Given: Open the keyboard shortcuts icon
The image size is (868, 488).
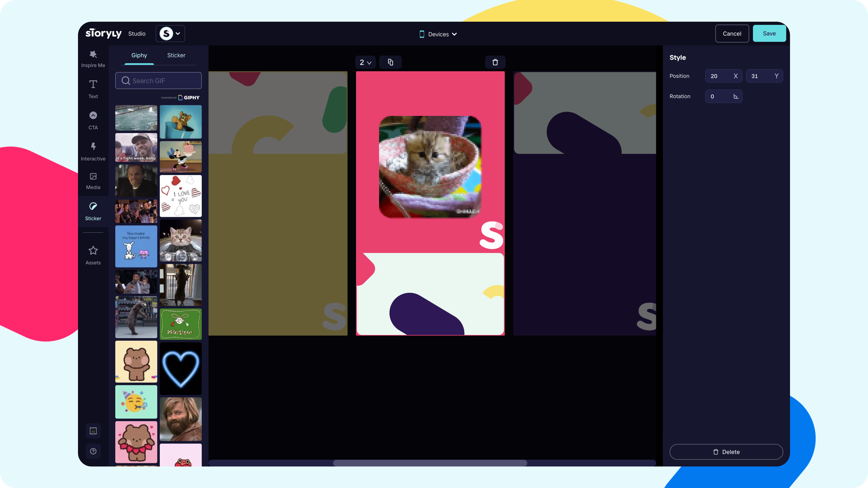Looking at the screenshot, I should tap(93, 431).
